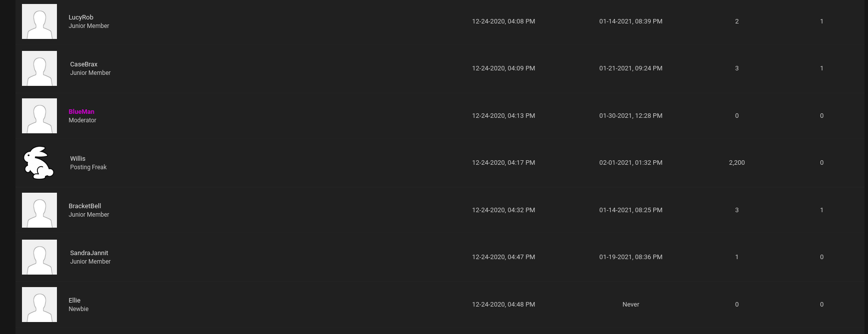The height and width of the screenshot is (334, 868).
Task: Click the Ellie username link
Action: (x=74, y=300)
